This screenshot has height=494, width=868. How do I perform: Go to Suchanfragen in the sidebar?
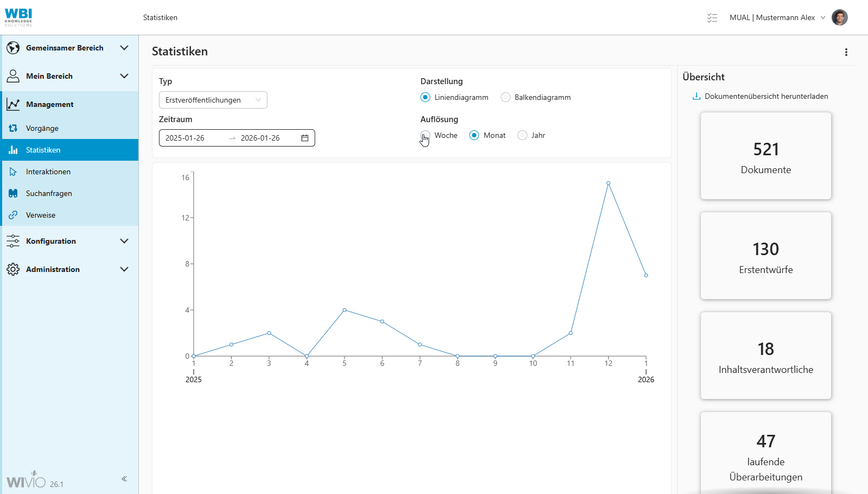coord(49,193)
